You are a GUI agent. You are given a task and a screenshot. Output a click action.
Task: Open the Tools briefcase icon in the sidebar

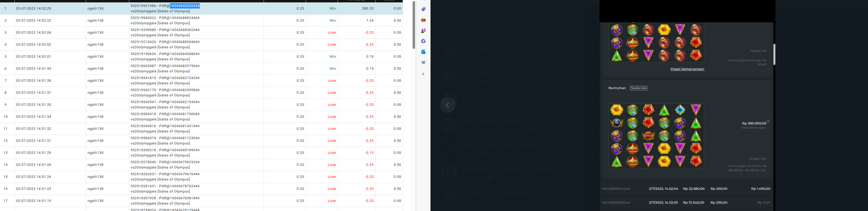click(423, 20)
